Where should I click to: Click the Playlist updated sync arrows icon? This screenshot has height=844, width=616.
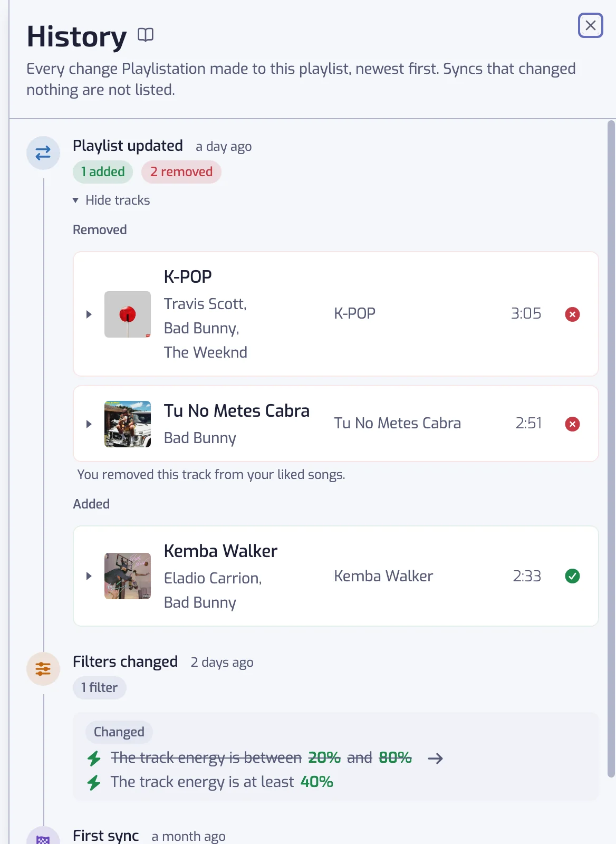43,153
